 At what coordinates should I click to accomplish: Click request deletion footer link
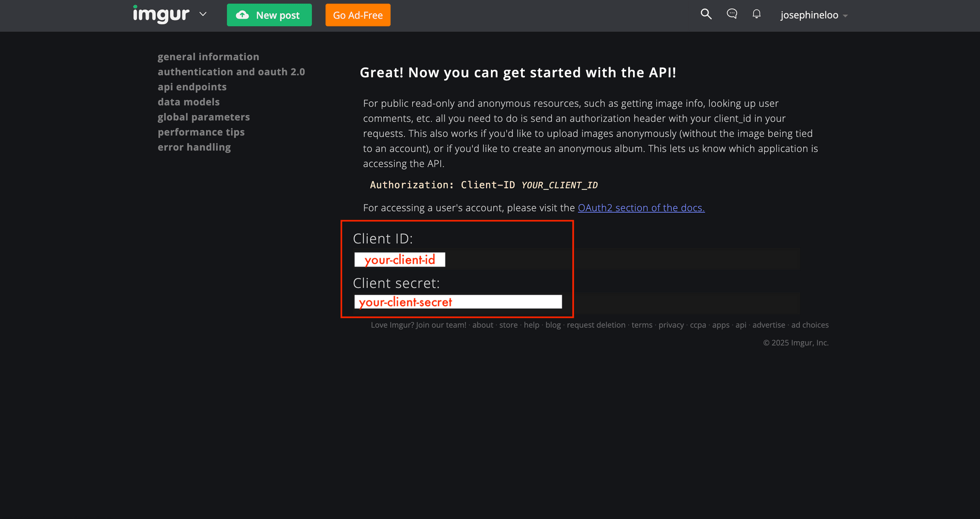pyautogui.click(x=596, y=325)
